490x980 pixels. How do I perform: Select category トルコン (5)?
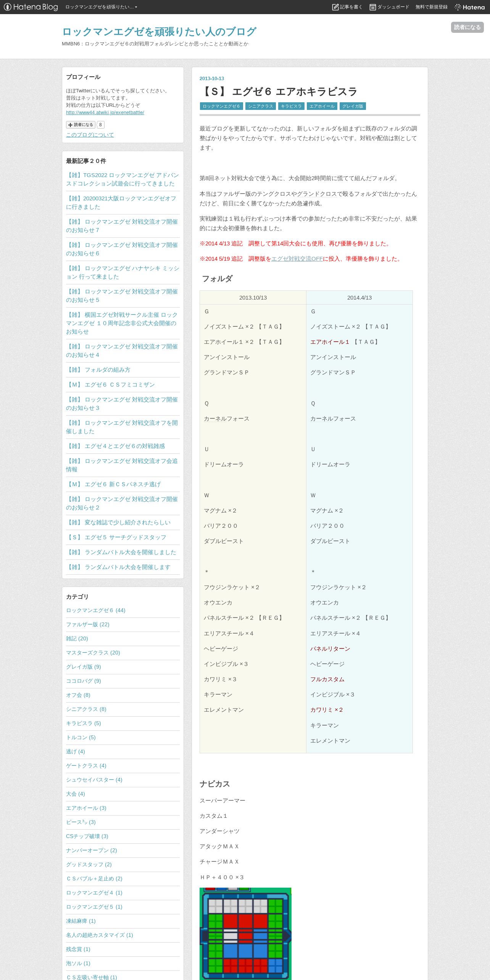81,737
